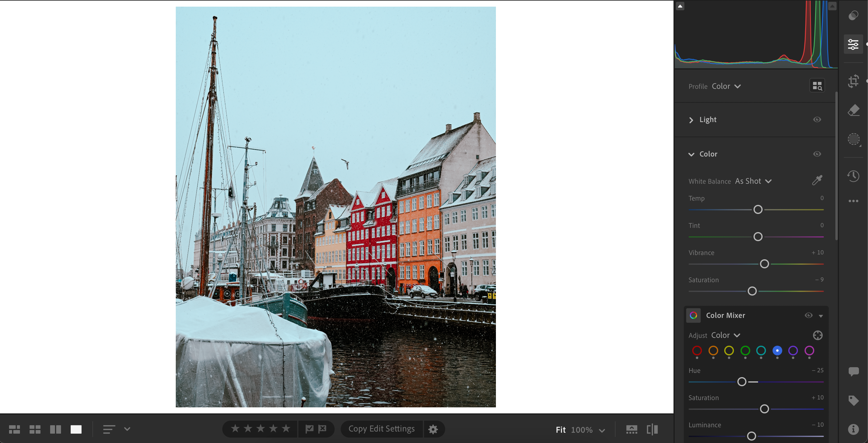Click the Copy Edit Settings button
The image size is (868, 443).
point(381,428)
